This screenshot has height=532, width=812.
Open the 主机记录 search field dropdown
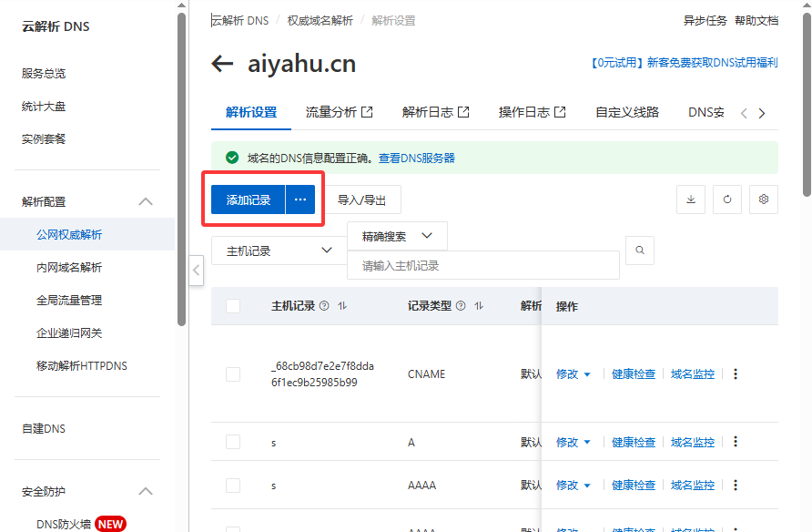(278, 251)
